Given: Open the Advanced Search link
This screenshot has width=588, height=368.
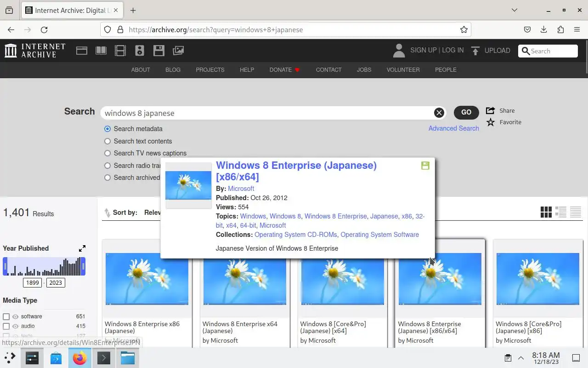Looking at the screenshot, I should tap(453, 128).
